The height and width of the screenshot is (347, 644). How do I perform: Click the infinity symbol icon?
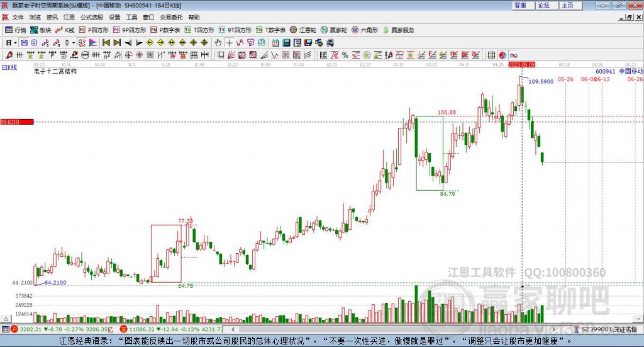tap(513, 55)
